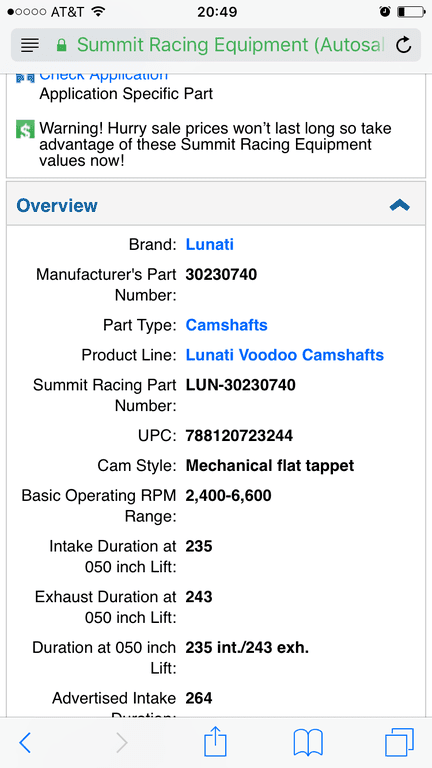432x768 pixels.
Task: Open Lunati Voodoo Camshafts product line
Action: 285,355
